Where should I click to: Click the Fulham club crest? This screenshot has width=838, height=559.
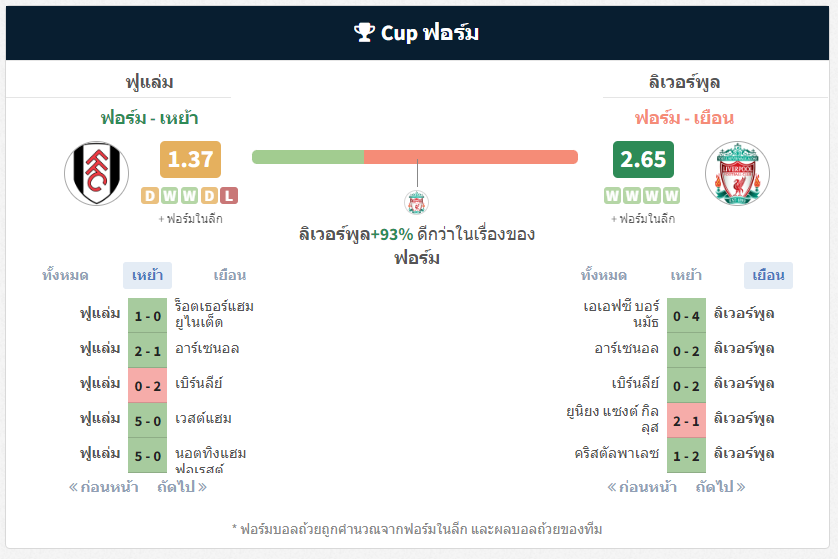[96, 173]
